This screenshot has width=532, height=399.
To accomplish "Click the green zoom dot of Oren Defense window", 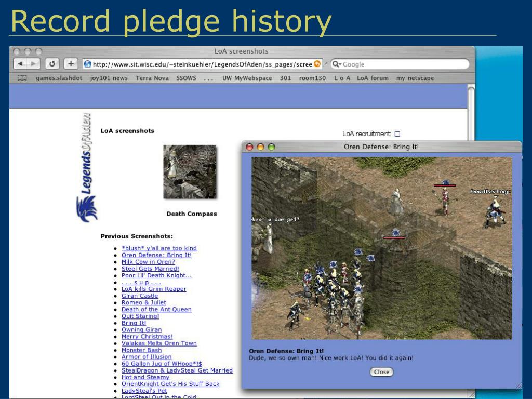I will [271, 147].
